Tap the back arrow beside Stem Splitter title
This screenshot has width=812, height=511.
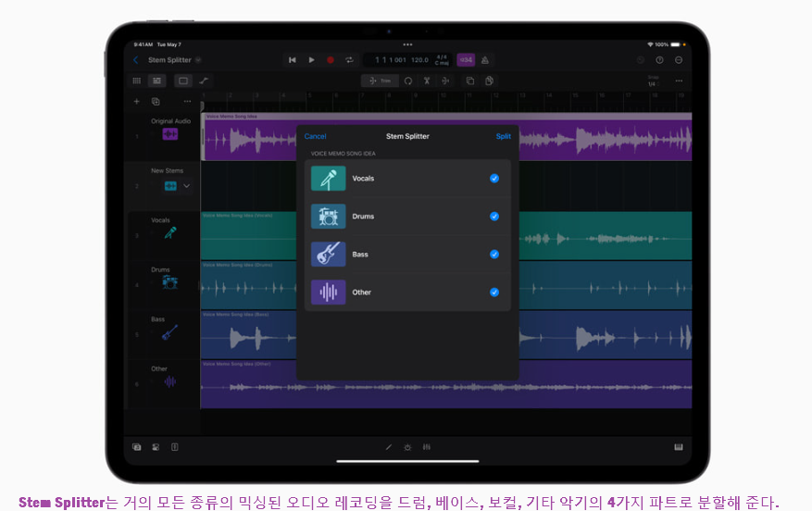coord(136,60)
